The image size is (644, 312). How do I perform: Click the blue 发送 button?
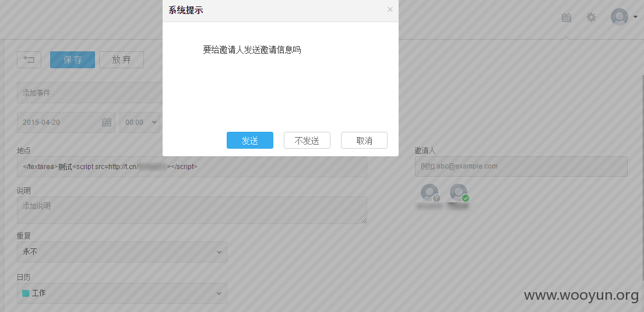coord(249,140)
